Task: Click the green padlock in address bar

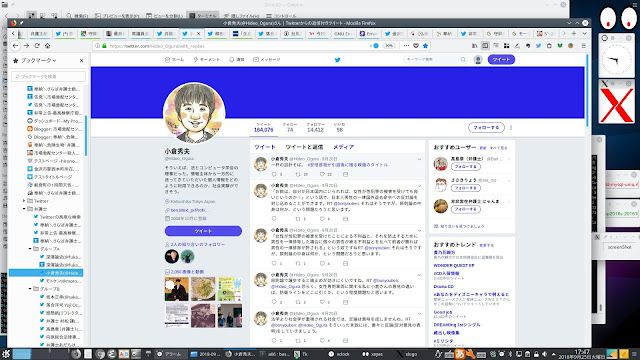Action: (x=104, y=46)
